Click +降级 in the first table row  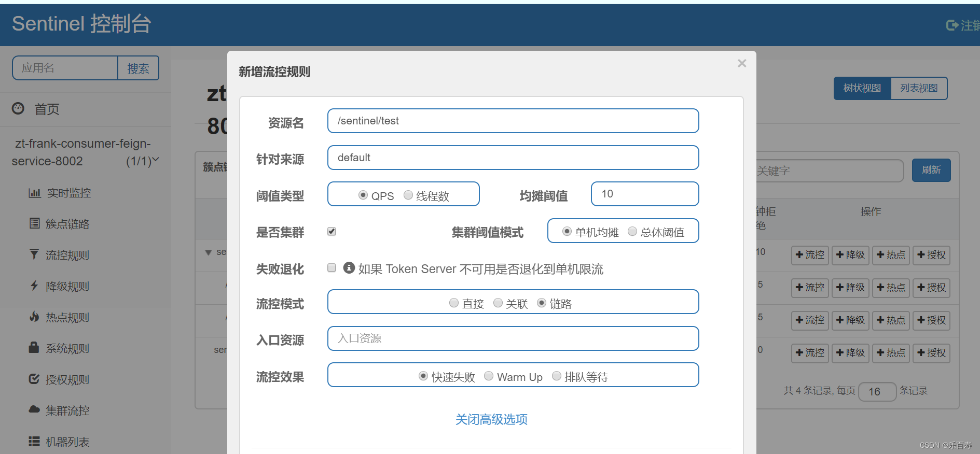tap(850, 255)
